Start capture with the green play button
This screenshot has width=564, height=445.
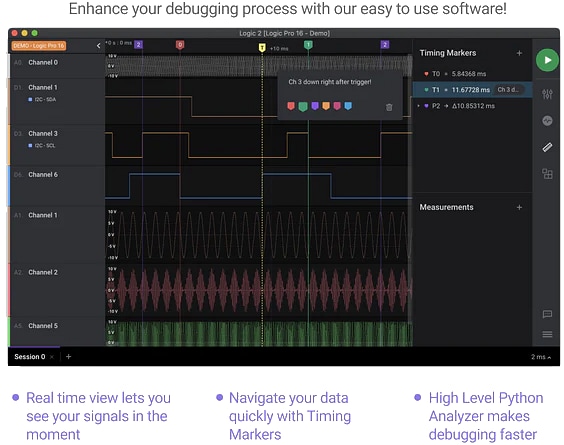coord(547,60)
